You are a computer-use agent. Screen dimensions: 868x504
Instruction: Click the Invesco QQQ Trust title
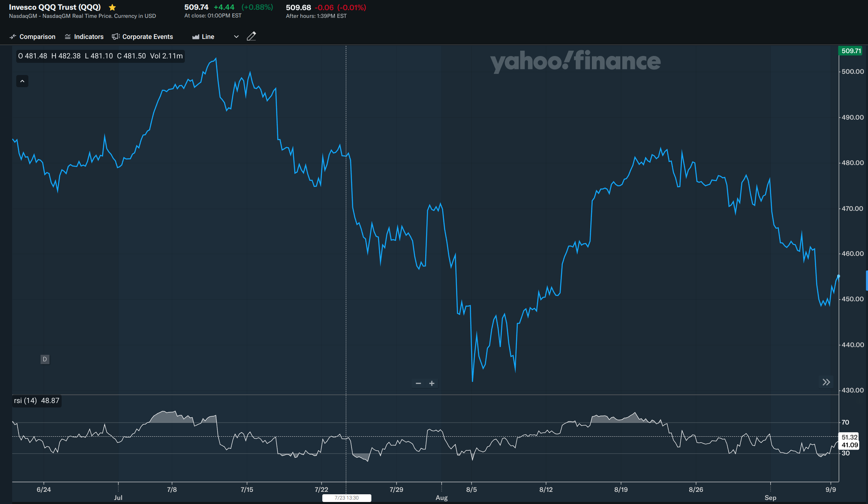pyautogui.click(x=55, y=7)
